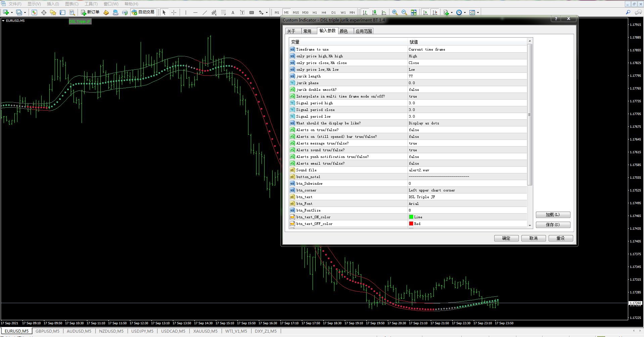Image resolution: width=644 pixels, height=337 pixels.
Task: Select the trendline drawing tool
Action: [205, 12]
